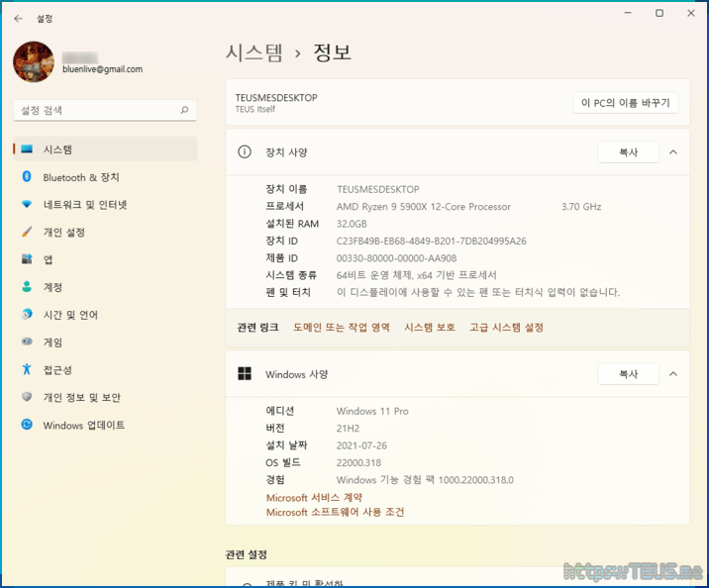Screen dimensions: 709x588
Task: Open 도메인 또는 작업 영역 link
Action: [342, 328]
